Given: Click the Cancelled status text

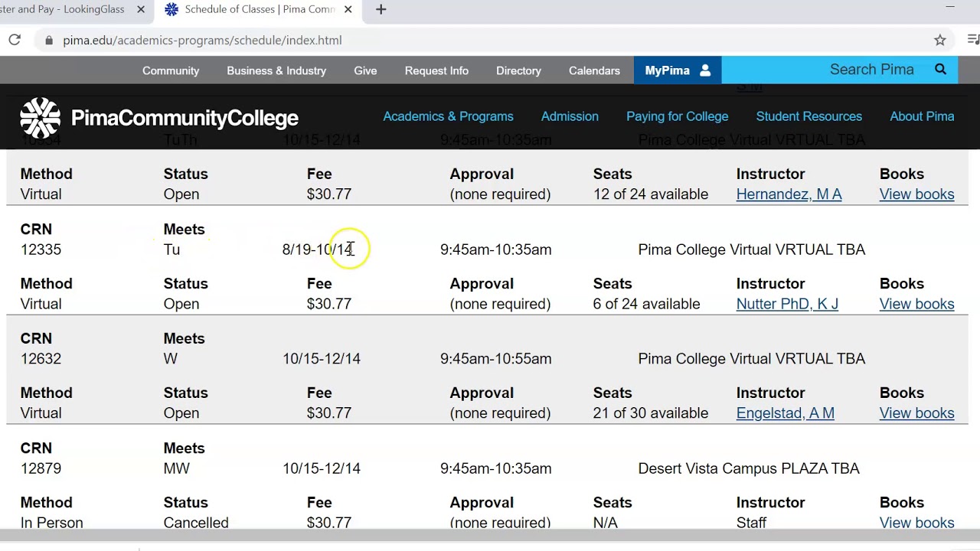Looking at the screenshot, I should coord(196,523).
